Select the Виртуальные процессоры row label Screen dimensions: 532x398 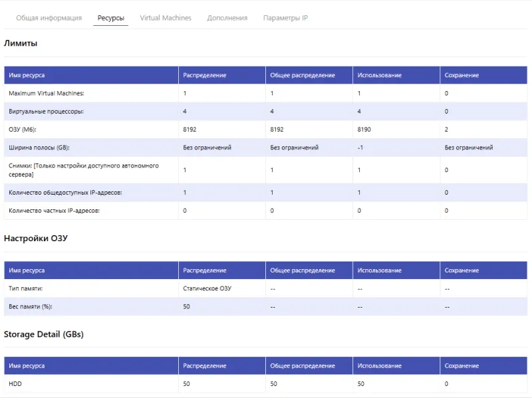coord(46,111)
